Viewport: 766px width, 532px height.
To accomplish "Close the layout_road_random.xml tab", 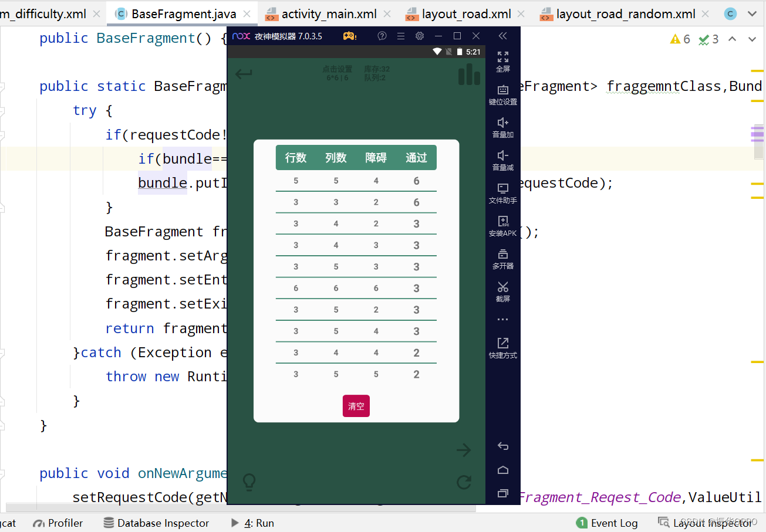I will [x=706, y=14].
